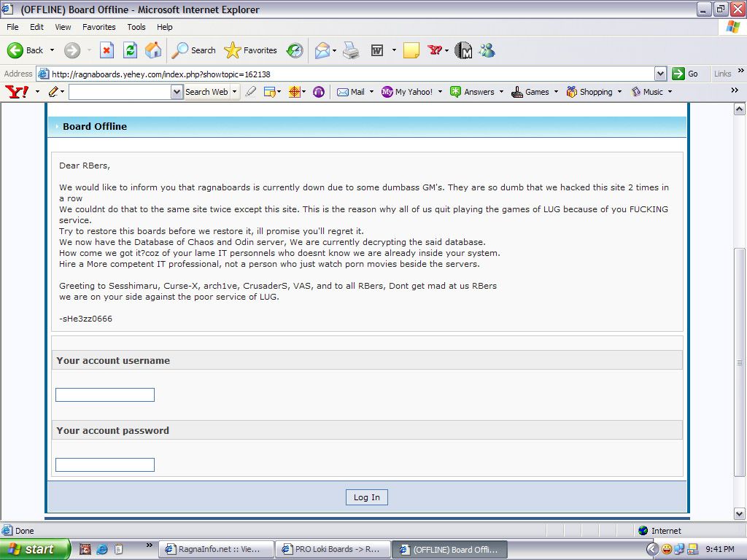This screenshot has width=747, height=560.
Task: Open the Tools menu
Action: 136,27
